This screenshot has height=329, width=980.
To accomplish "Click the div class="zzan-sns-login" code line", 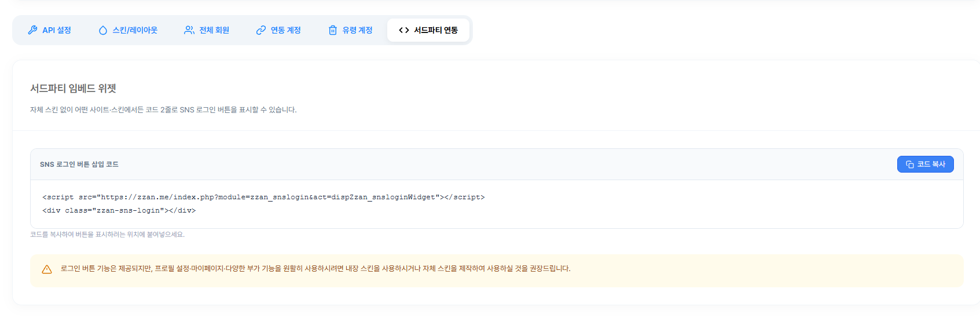I will (x=119, y=211).
